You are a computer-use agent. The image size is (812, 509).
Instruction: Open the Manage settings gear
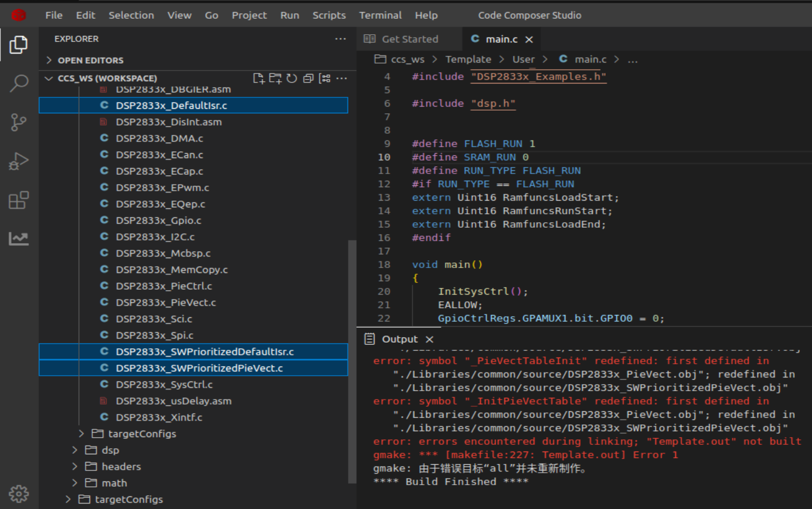point(19,494)
